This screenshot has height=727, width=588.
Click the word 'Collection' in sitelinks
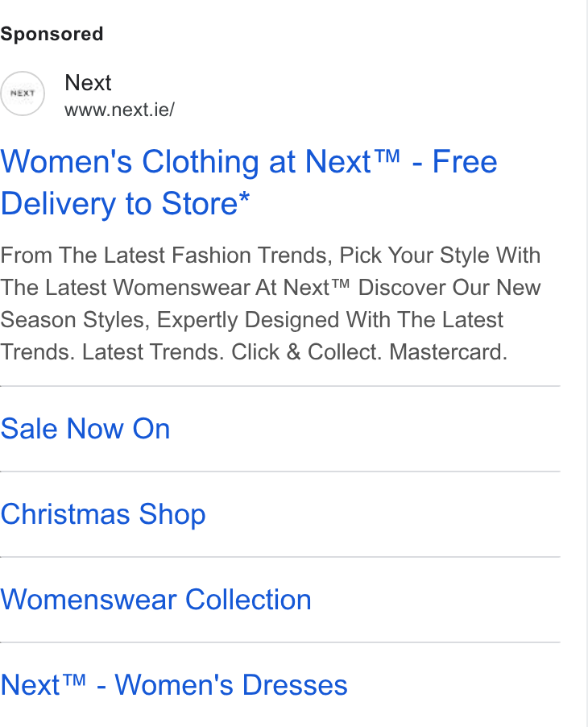(x=248, y=600)
